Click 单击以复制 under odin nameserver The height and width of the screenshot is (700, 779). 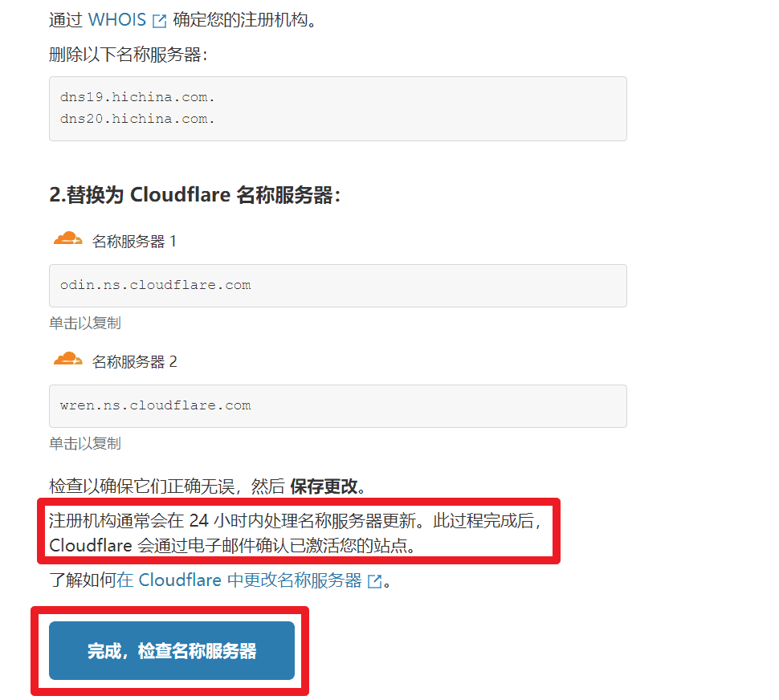coord(85,324)
